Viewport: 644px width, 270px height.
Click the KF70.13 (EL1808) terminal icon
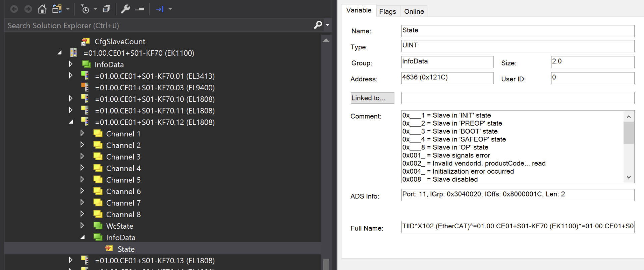pyautogui.click(x=85, y=260)
